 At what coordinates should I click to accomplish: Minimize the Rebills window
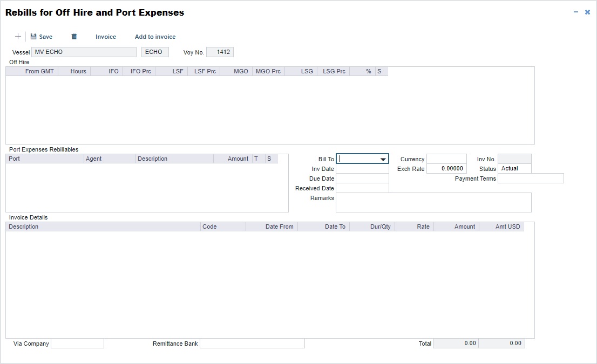575,11
